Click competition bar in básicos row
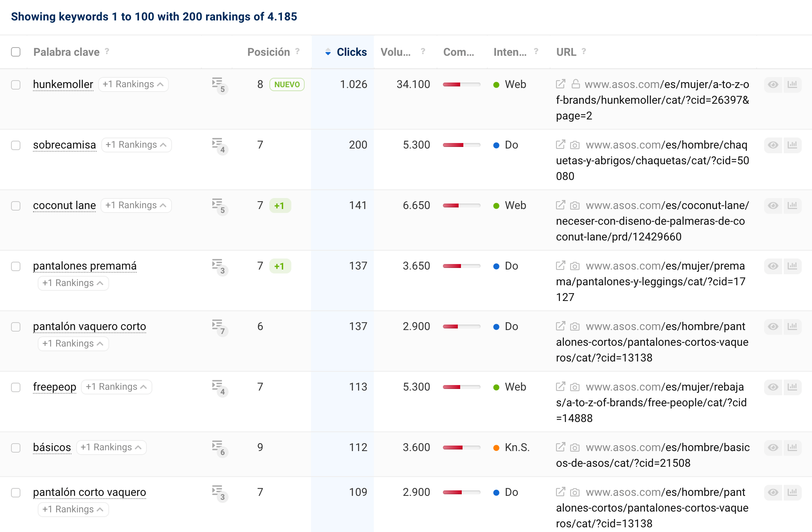This screenshot has width=812, height=532. (x=461, y=448)
